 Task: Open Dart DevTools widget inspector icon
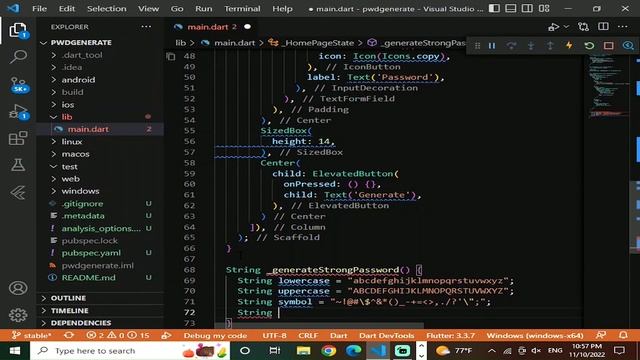[x=628, y=46]
